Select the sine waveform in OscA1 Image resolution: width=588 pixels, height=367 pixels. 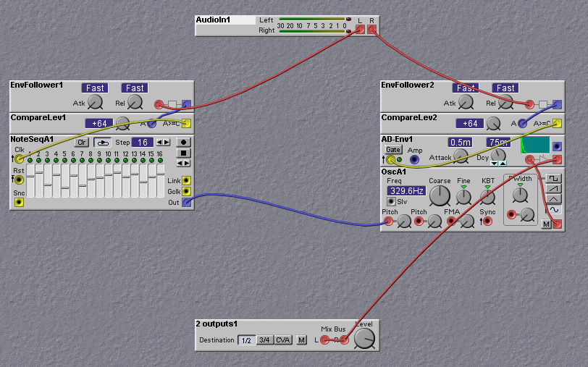tap(555, 209)
